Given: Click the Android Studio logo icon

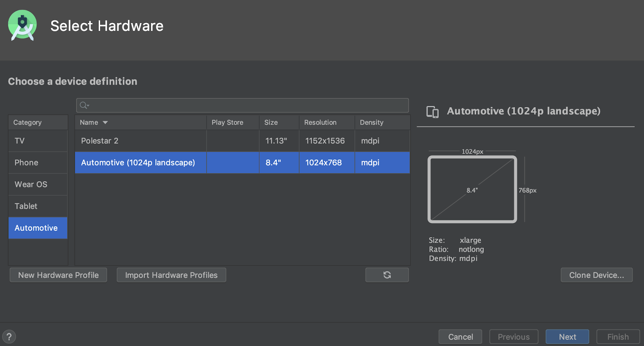Looking at the screenshot, I should click(23, 25).
